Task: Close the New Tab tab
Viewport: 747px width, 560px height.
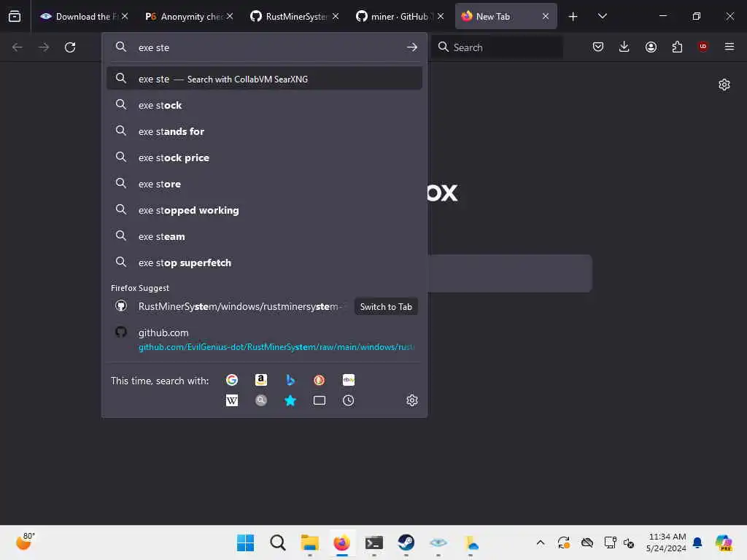Action: click(x=546, y=16)
